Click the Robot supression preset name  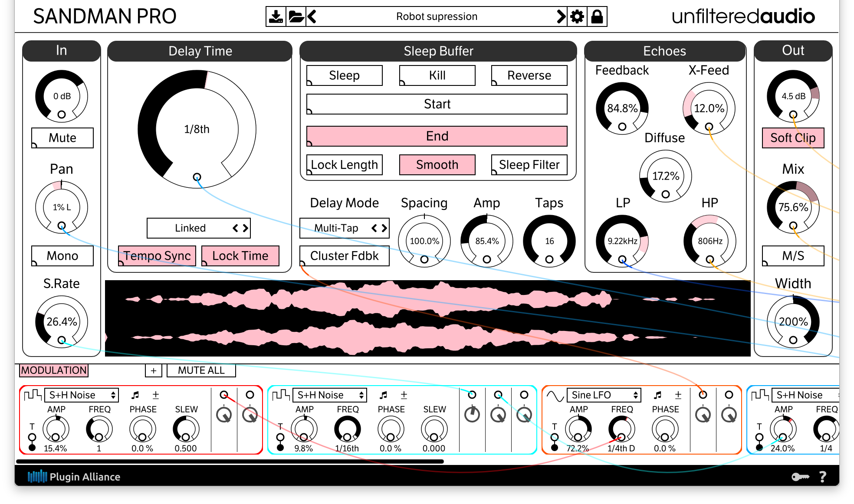[437, 16]
